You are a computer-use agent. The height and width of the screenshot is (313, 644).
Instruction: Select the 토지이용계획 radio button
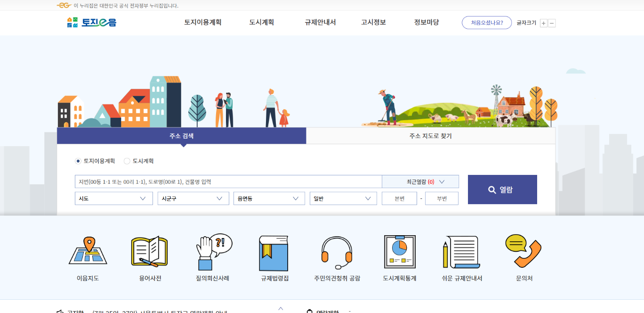tap(78, 161)
